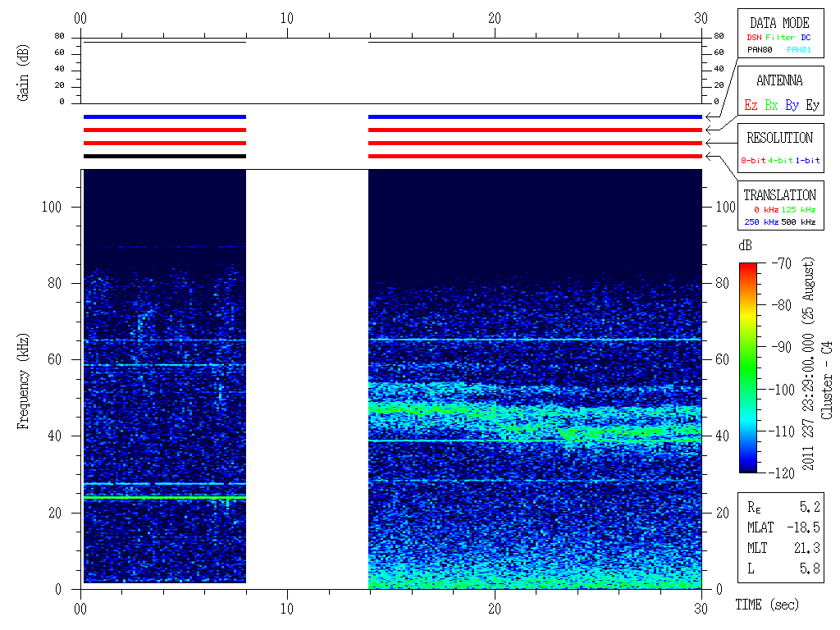
Task: Click the red DSN data mode label
Action: (x=753, y=37)
